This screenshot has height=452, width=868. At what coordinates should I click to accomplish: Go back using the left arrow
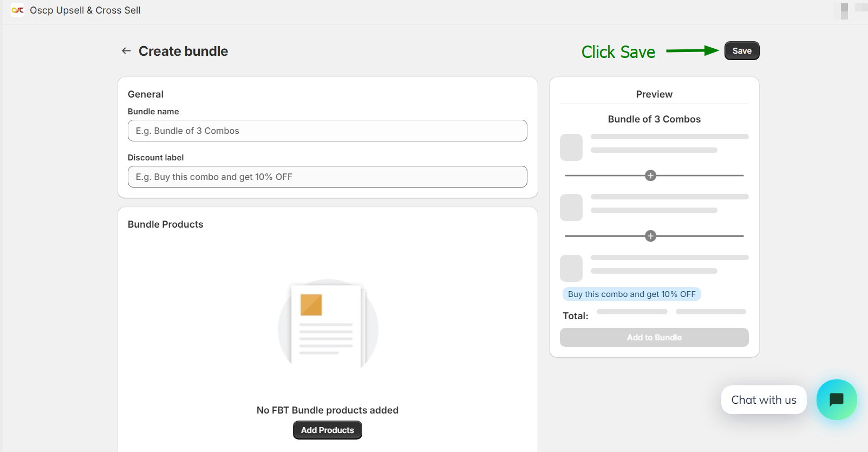(126, 51)
